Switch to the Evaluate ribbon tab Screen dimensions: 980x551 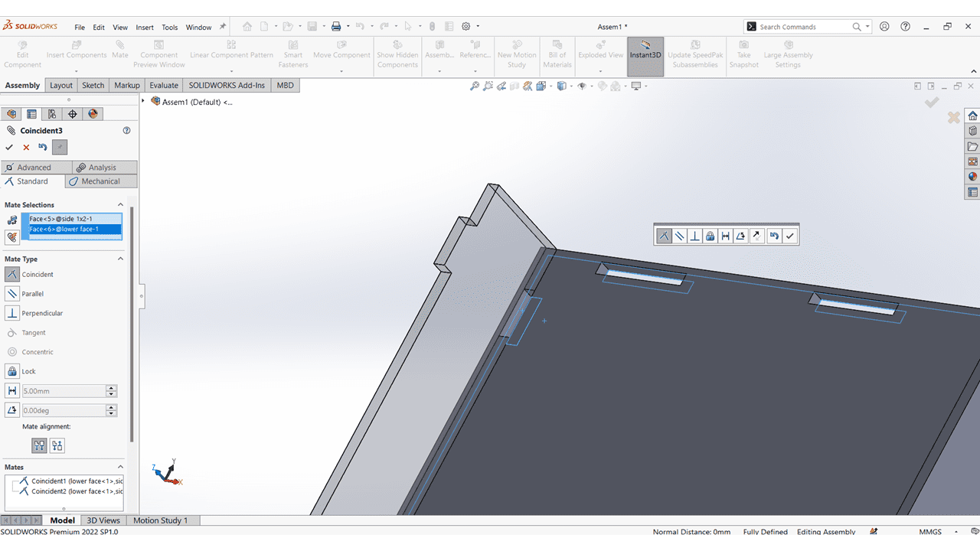point(164,85)
